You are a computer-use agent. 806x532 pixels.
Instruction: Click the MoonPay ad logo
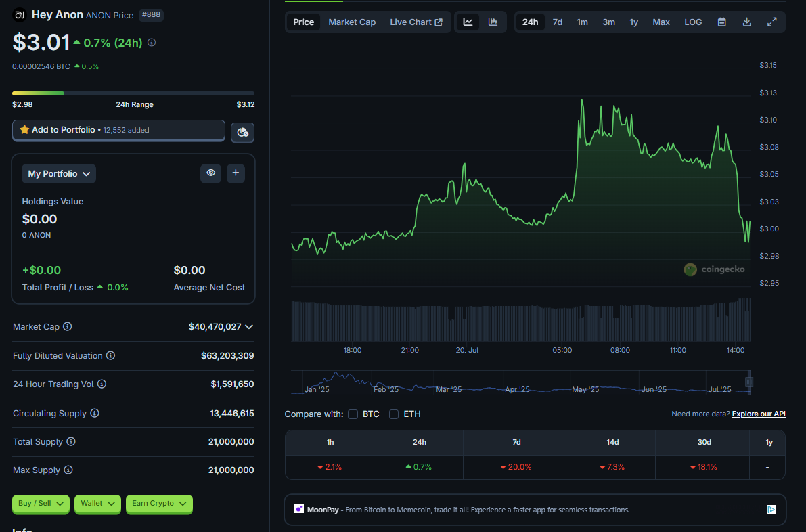coord(298,509)
